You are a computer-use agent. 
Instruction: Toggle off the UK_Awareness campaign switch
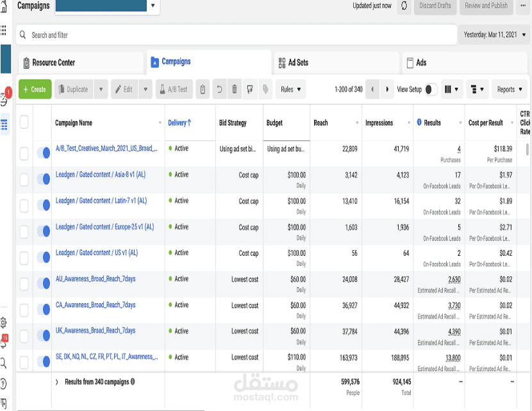tap(44, 335)
